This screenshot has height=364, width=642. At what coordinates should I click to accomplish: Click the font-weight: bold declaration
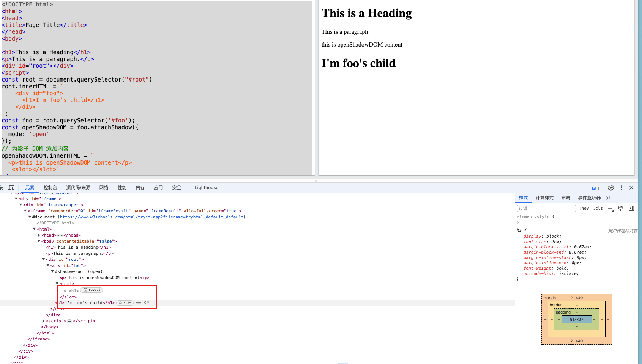546,268
